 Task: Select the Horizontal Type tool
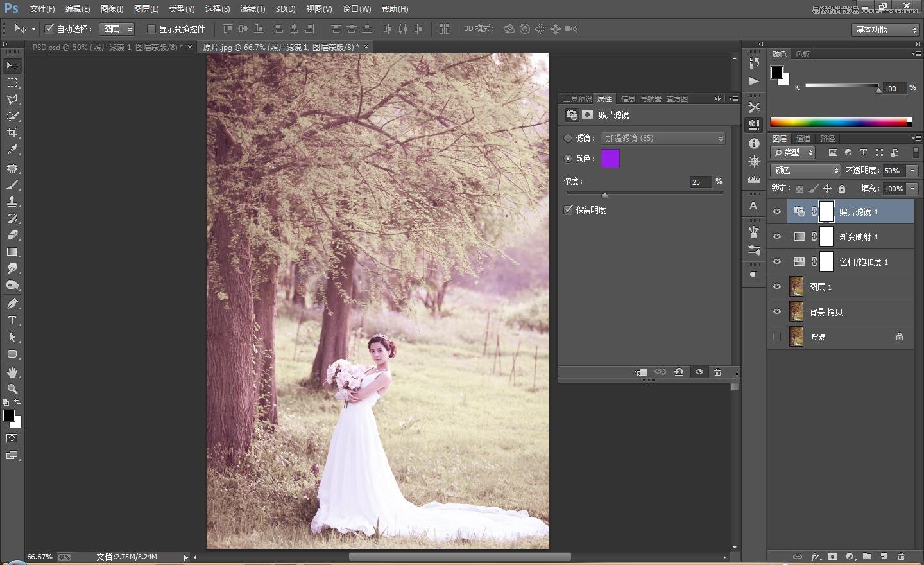tap(12, 320)
